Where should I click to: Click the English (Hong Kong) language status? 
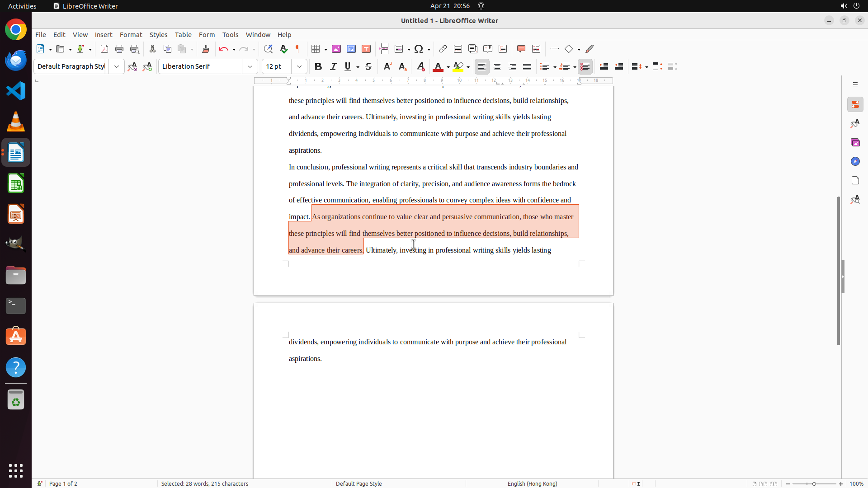532,483
